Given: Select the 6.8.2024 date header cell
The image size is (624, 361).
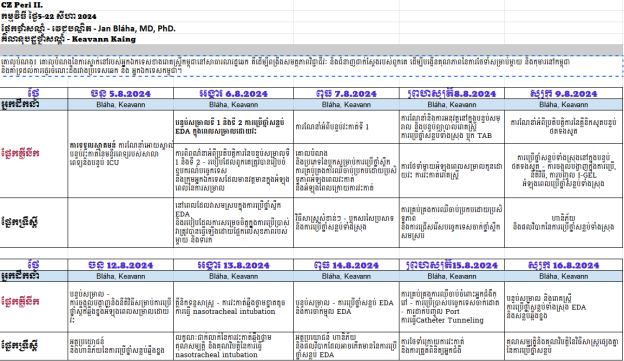Looking at the screenshot, I should point(234,94).
